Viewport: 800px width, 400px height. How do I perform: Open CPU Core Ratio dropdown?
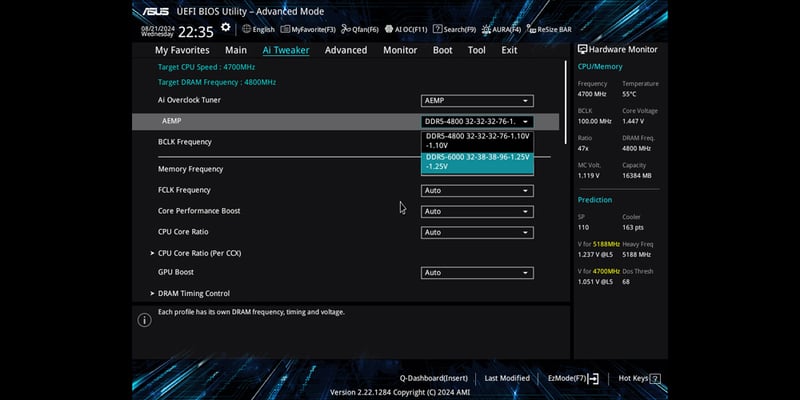[x=477, y=232]
